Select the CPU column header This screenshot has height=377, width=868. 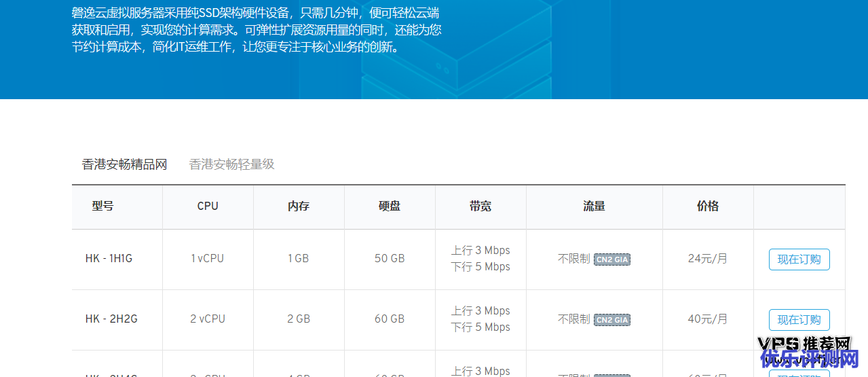(x=208, y=207)
